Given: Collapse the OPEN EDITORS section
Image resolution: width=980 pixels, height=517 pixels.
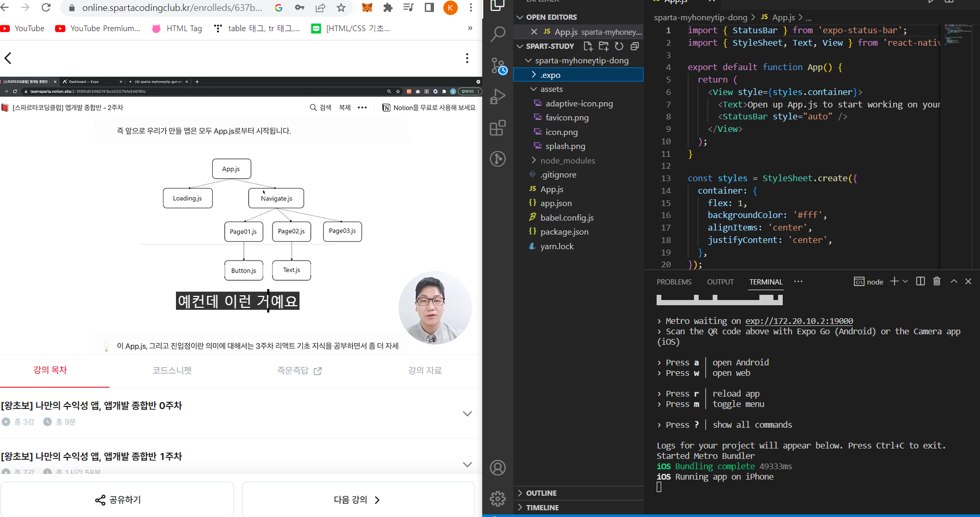Looking at the screenshot, I should [551, 17].
